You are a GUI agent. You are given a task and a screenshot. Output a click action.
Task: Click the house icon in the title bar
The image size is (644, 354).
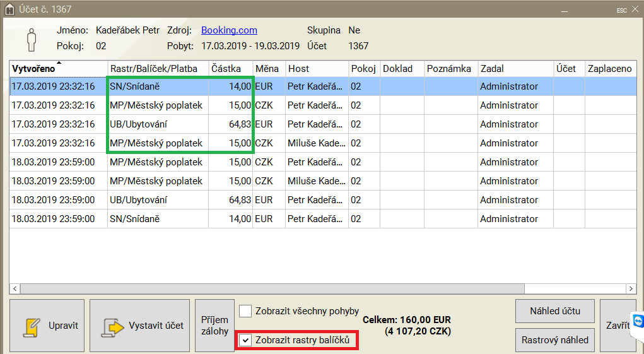click(9, 9)
